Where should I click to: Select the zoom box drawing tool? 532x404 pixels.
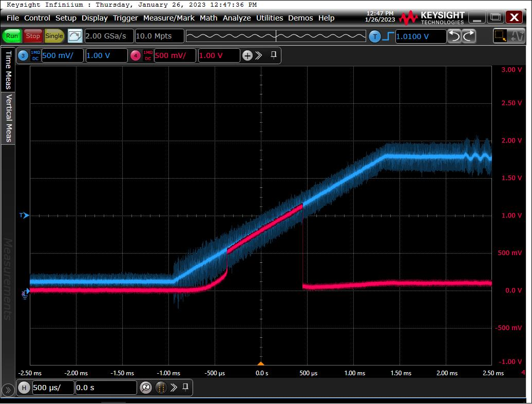[500, 36]
